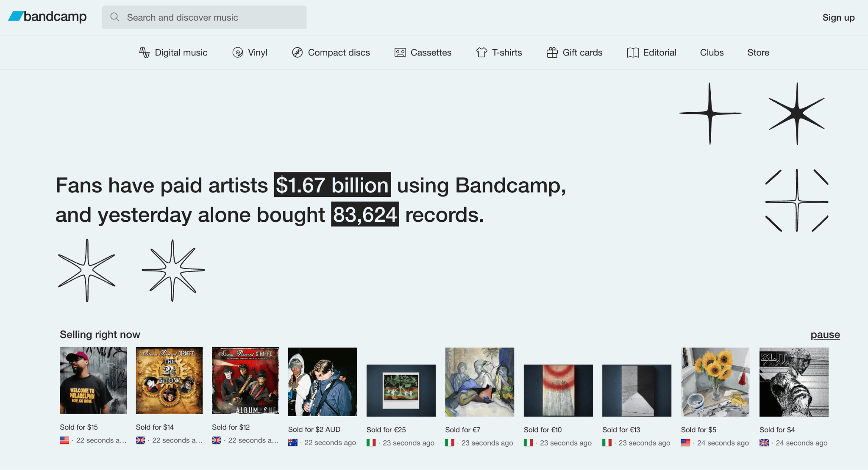Image resolution: width=868 pixels, height=470 pixels.
Task: Click the Sign up link
Action: (x=838, y=17)
